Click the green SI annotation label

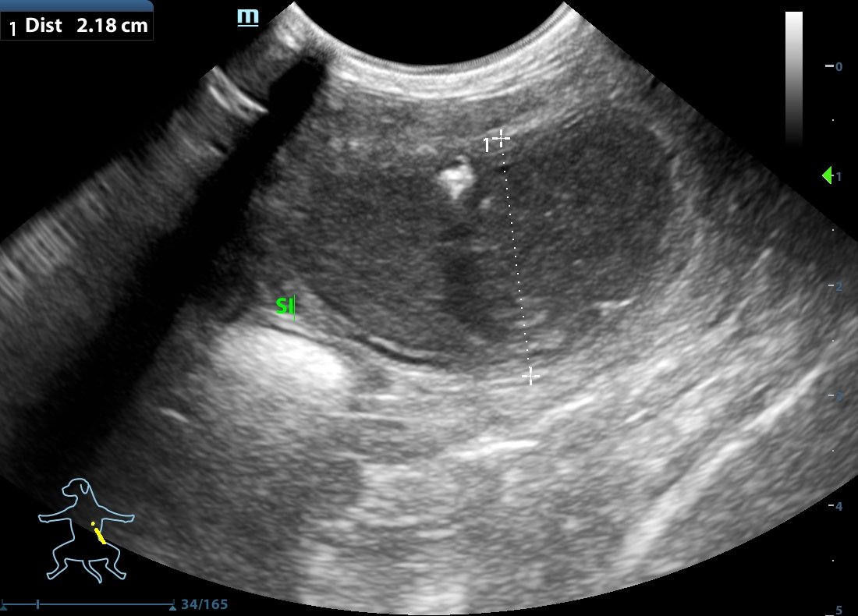[285, 307]
